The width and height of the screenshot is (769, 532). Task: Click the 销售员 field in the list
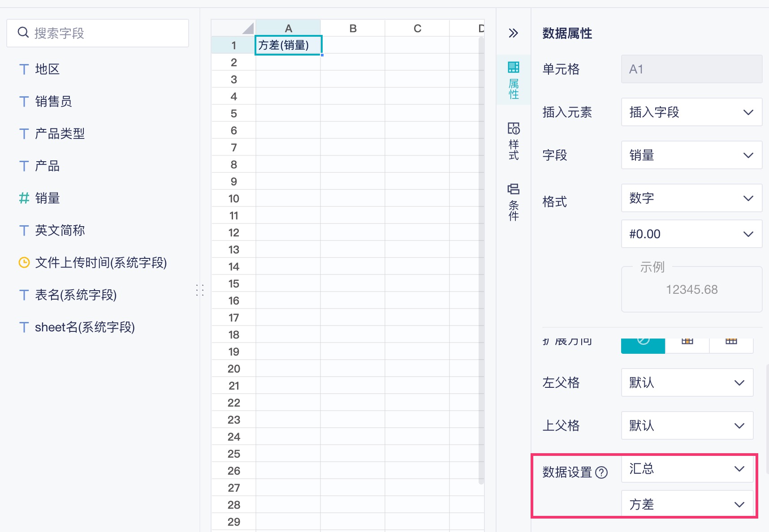click(x=53, y=101)
